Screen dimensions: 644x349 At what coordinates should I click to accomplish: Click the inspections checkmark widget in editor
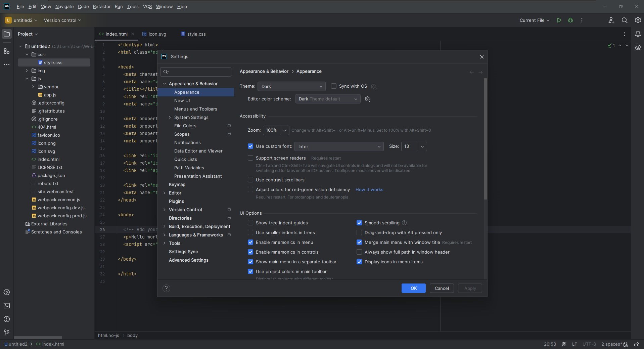[611, 45]
